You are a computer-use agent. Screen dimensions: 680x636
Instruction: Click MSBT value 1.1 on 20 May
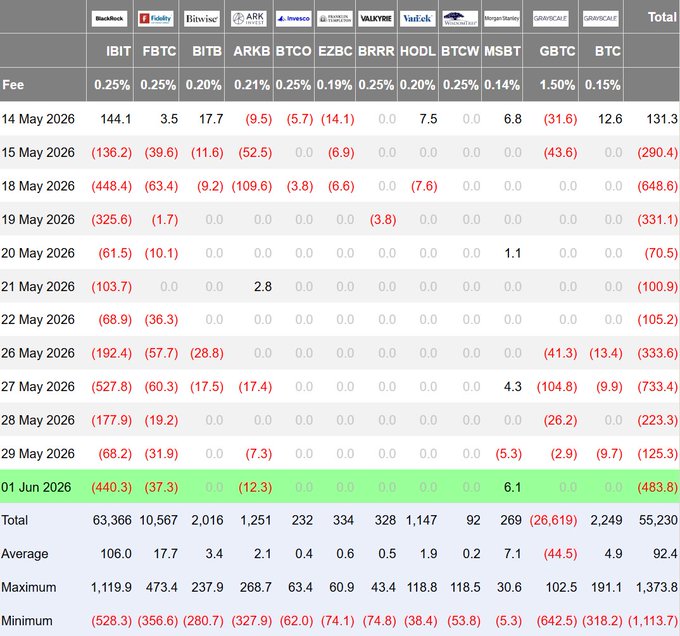coord(513,253)
